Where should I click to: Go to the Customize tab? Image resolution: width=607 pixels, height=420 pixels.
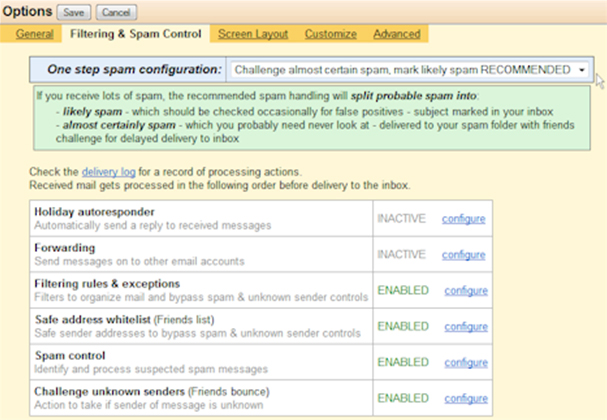click(x=331, y=34)
